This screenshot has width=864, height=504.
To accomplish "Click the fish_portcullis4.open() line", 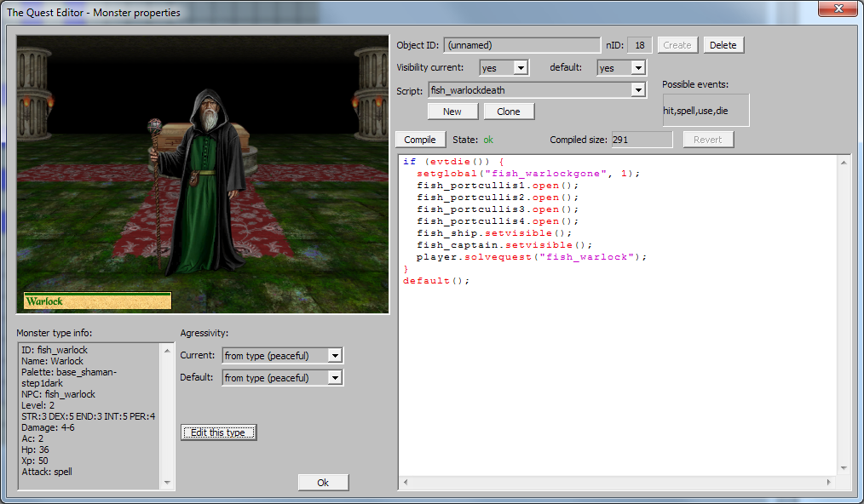I will coord(498,221).
